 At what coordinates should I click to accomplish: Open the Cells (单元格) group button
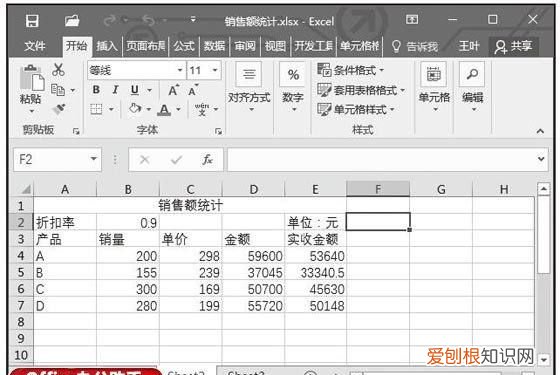pos(434,87)
